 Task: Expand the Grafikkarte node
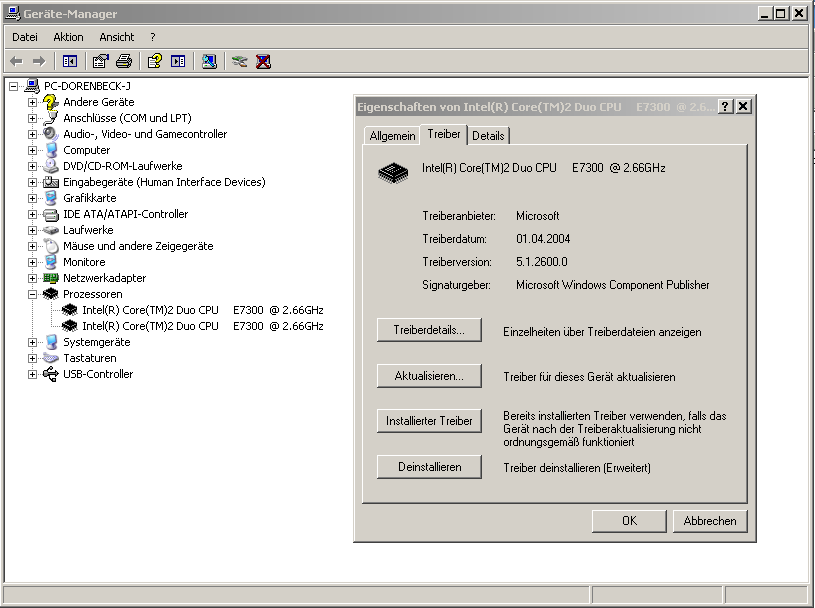32,199
